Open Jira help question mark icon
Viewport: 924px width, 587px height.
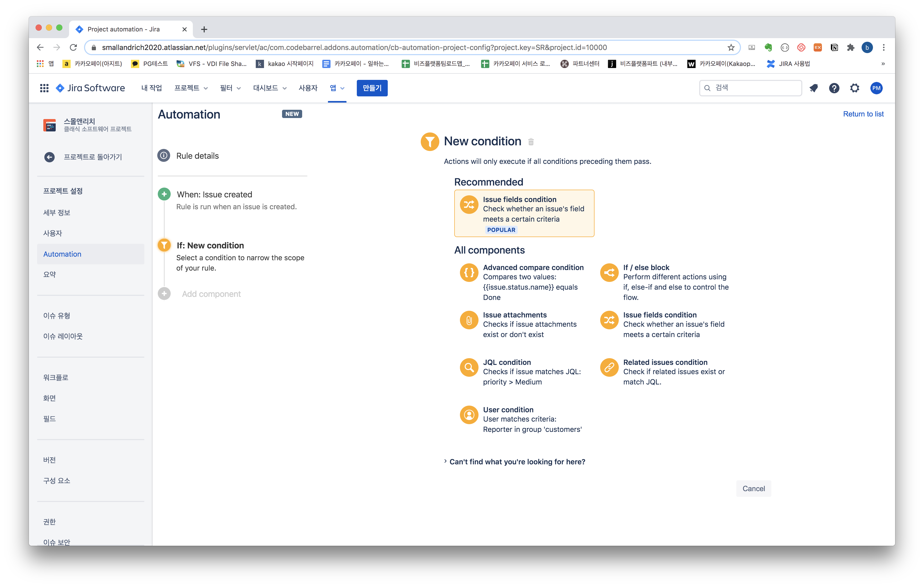(834, 88)
